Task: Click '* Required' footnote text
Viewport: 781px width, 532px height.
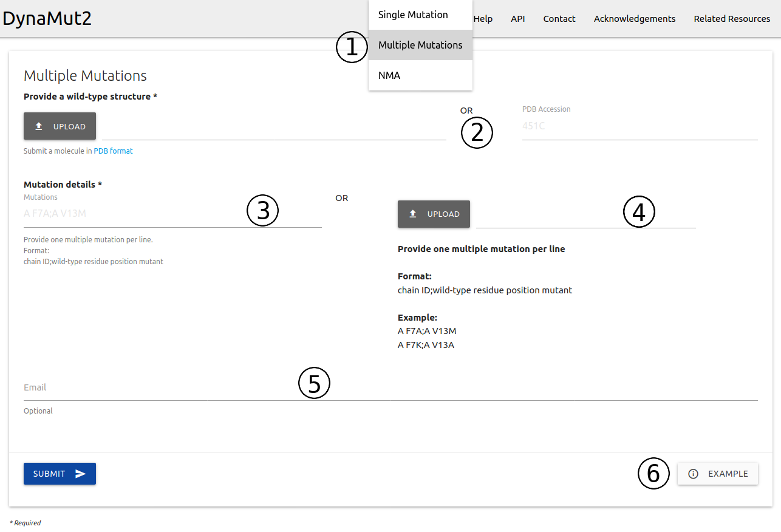Action: (26, 523)
